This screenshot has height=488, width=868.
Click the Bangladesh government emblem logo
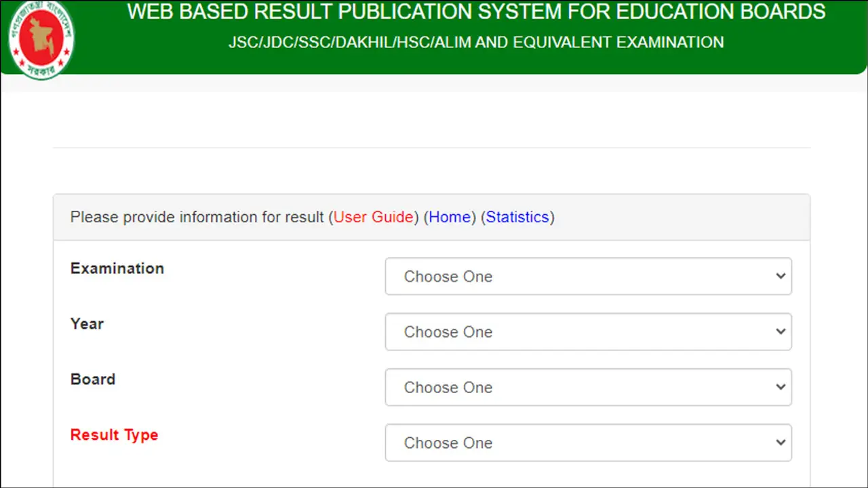tap(41, 39)
